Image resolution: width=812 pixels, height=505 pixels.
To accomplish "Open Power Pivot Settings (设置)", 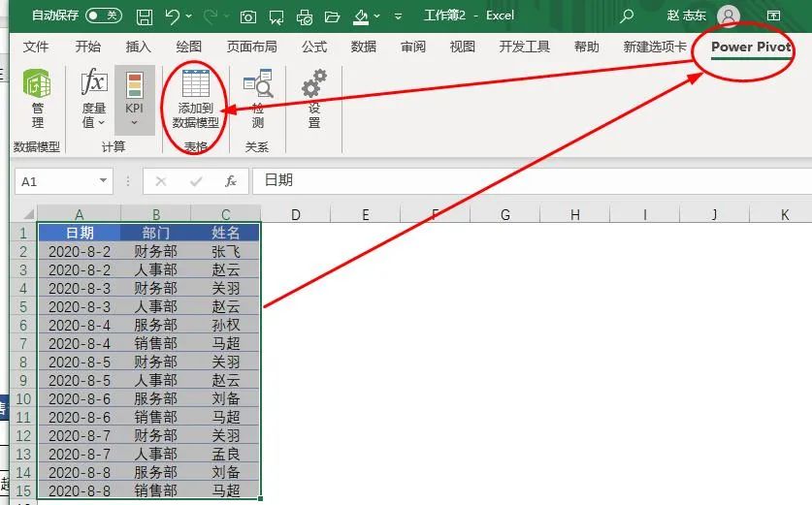I will pos(314,99).
